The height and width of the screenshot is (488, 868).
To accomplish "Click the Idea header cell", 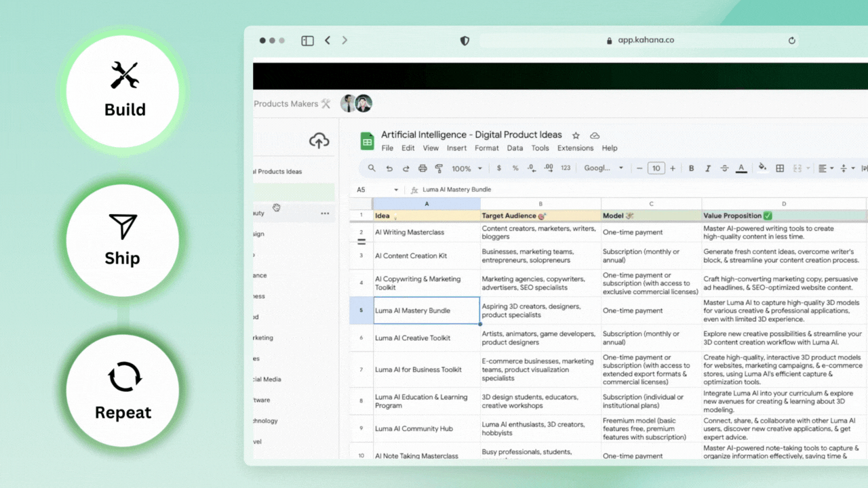I will coord(427,216).
